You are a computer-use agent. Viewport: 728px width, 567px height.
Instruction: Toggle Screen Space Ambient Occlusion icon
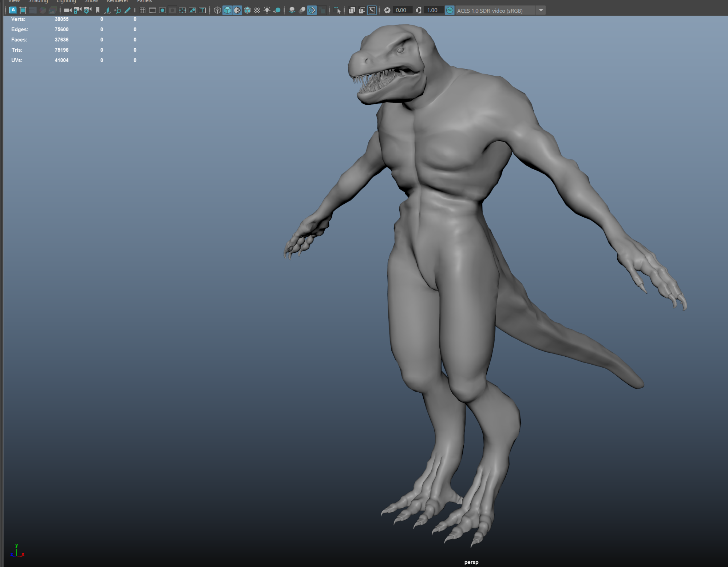292,10
